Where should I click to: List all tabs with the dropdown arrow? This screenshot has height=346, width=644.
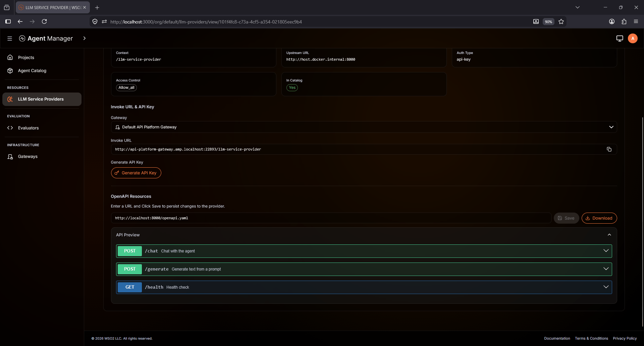tap(578, 7)
